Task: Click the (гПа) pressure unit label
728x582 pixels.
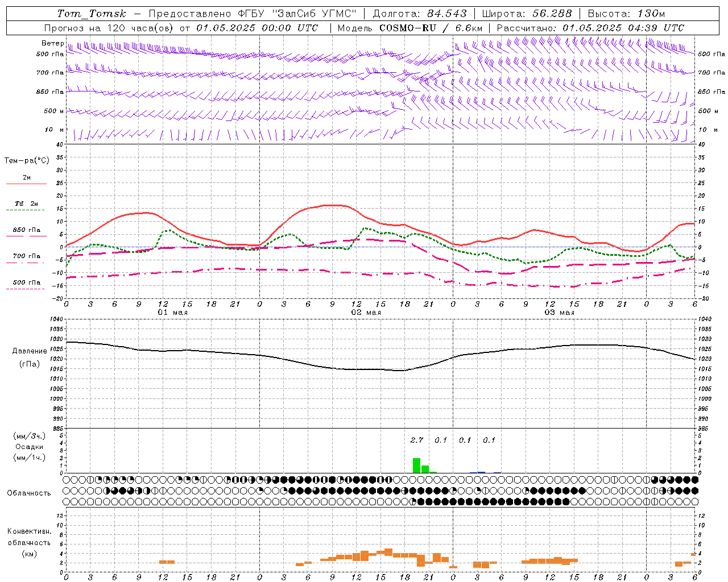Action: coord(30,364)
